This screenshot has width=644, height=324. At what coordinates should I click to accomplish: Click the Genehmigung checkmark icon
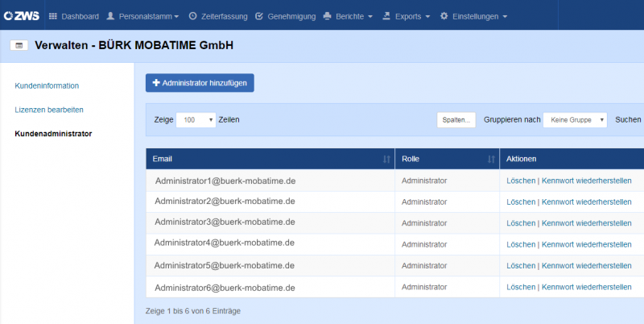[259, 16]
